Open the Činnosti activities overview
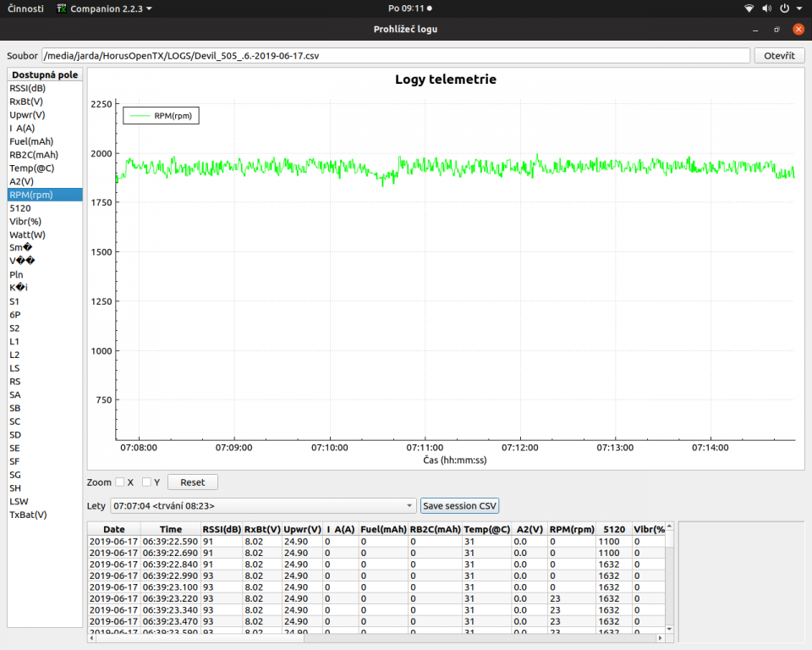Viewport: 812px width, 650px height. click(27, 8)
